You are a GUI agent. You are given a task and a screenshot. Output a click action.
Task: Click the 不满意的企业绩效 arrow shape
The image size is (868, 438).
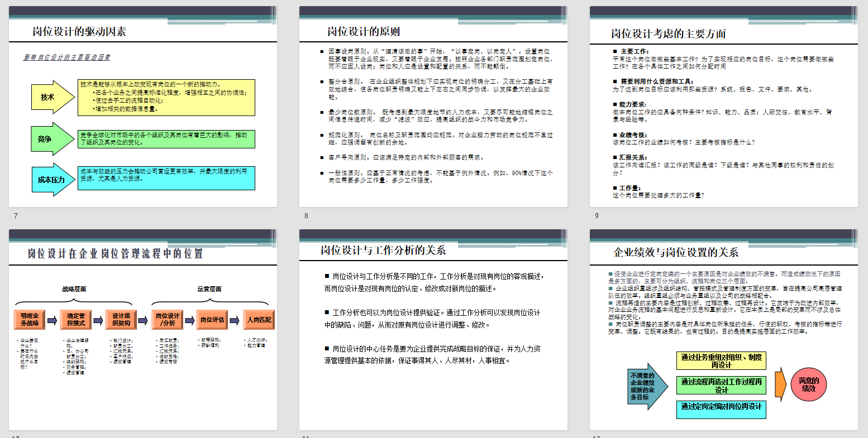point(647,387)
